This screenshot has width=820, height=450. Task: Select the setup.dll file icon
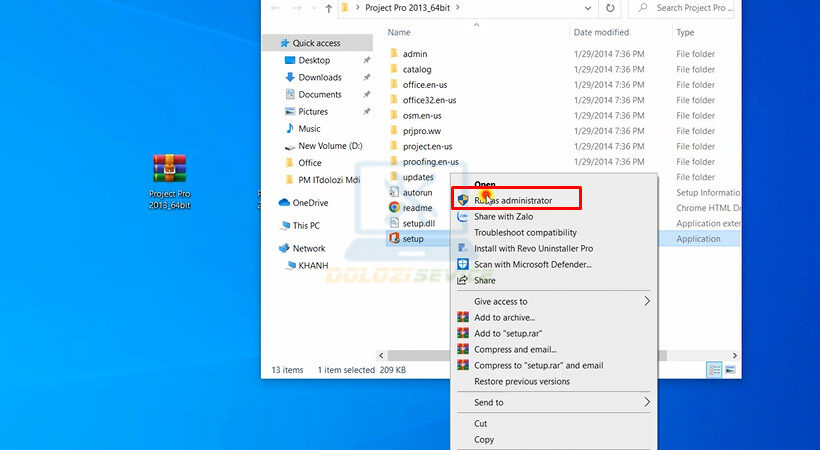point(394,223)
